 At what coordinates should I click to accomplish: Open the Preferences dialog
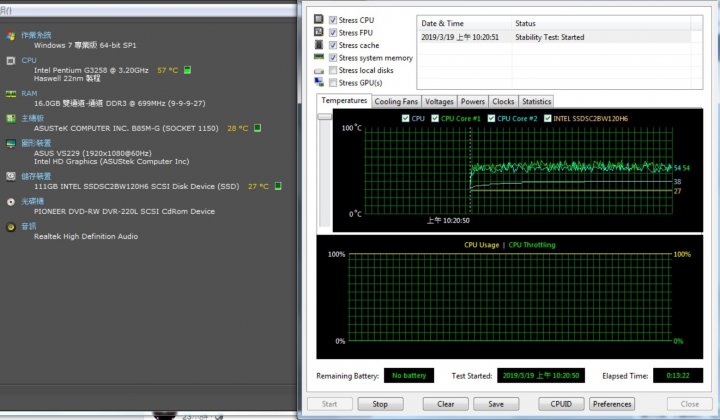[612, 404]
